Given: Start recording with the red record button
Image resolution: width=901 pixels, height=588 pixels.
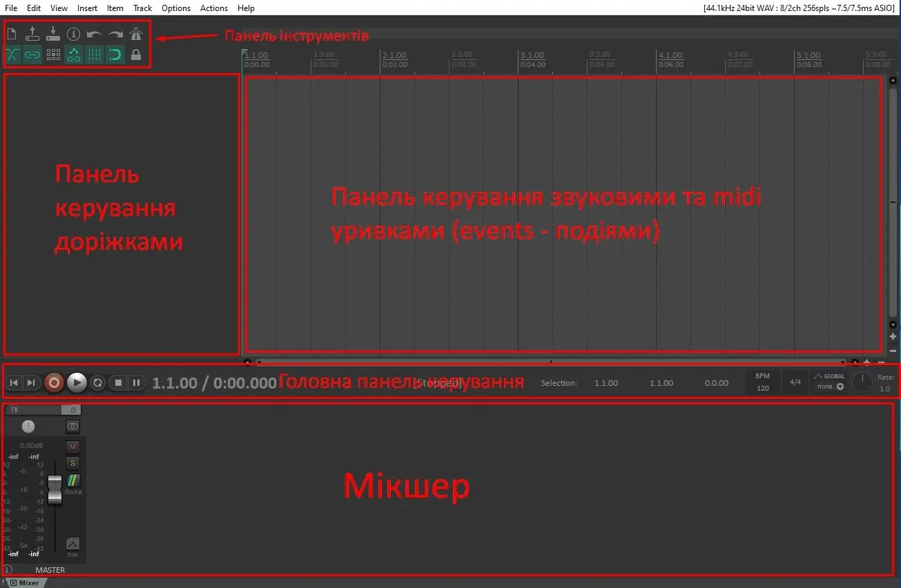Looking at the screenshot, I should pyautogui.click(x=55, y=382).
